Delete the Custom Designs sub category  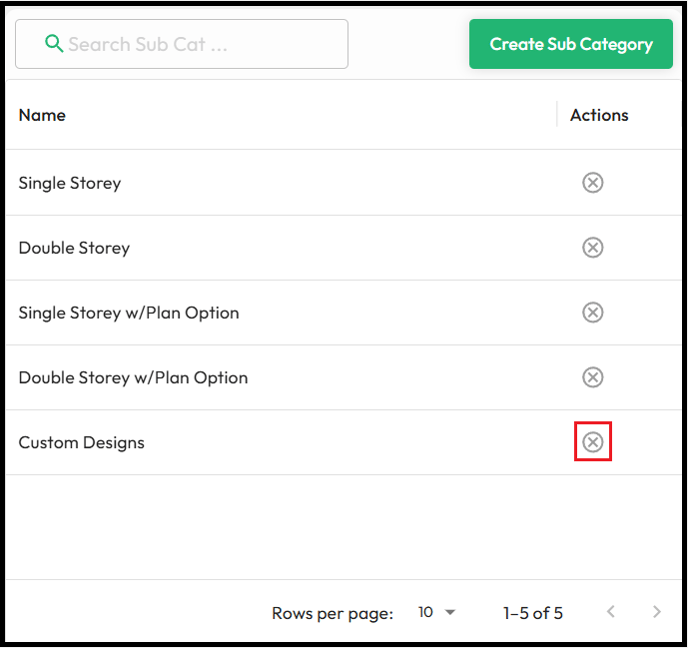(x=592, y=442)
